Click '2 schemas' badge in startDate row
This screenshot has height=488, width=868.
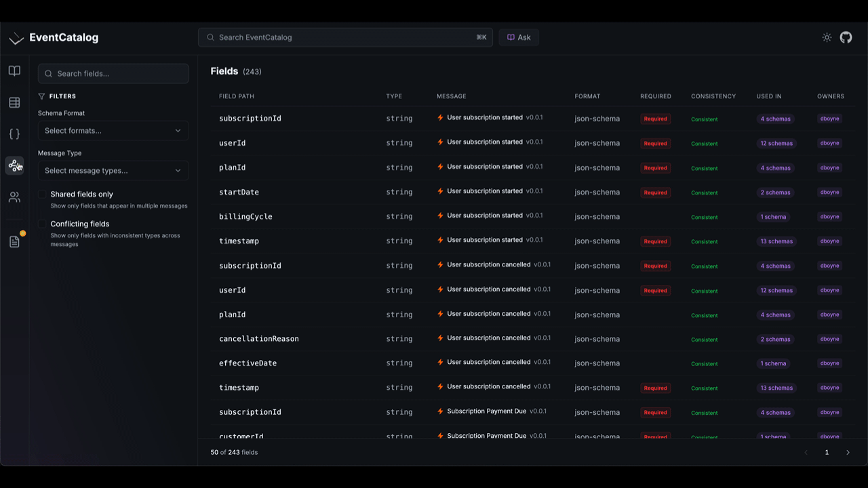coord(776,192)
